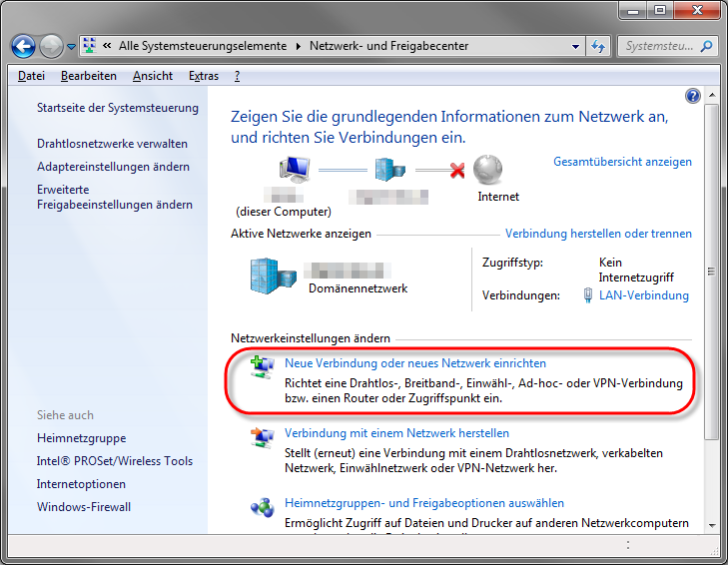Image resolution: width=728 pixels, height=565 pixels.
Task: Click 'Netzwerk- und Freigabecenter' breadcrumb
Action: click(389, 46)
